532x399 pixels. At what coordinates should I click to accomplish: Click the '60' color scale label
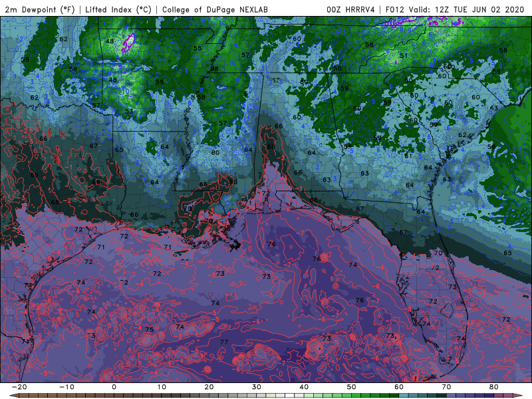(399, 387)
